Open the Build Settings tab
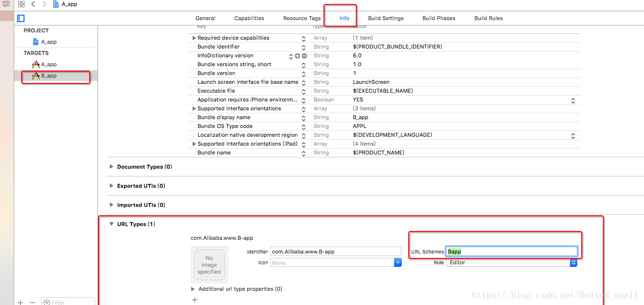Image resolution: width=644 pixels, height=305 pixels. [386, 18]
